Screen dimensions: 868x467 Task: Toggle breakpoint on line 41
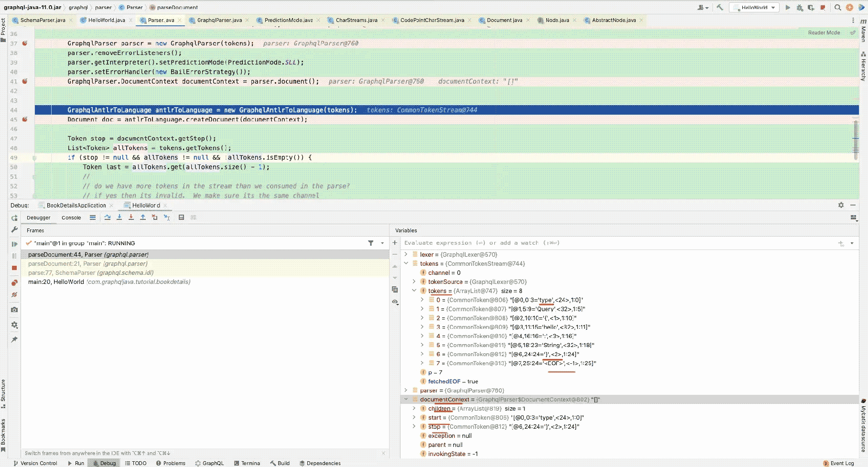(x=25, y=81)
